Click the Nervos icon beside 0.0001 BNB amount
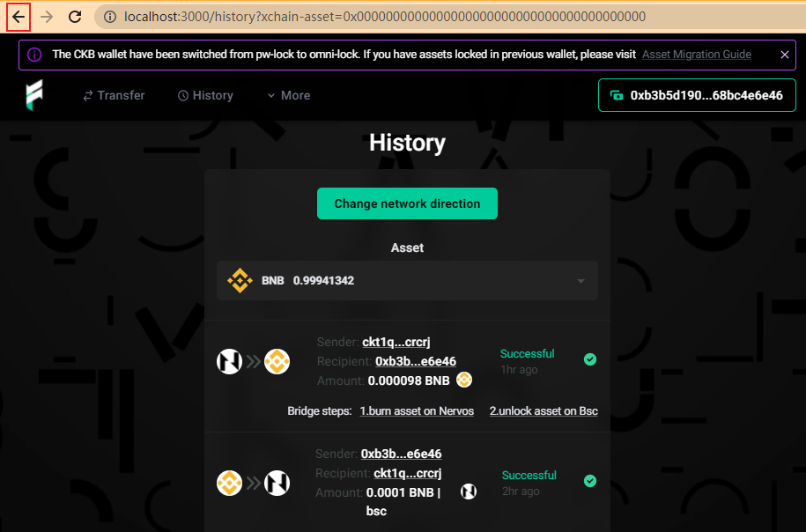 [x=469, y=491]
